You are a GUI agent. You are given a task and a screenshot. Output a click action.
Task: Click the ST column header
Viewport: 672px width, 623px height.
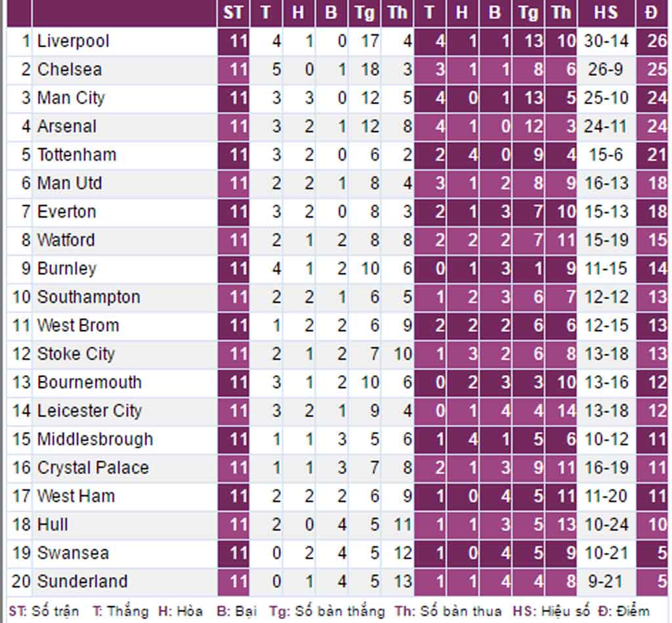click(233, 13)
